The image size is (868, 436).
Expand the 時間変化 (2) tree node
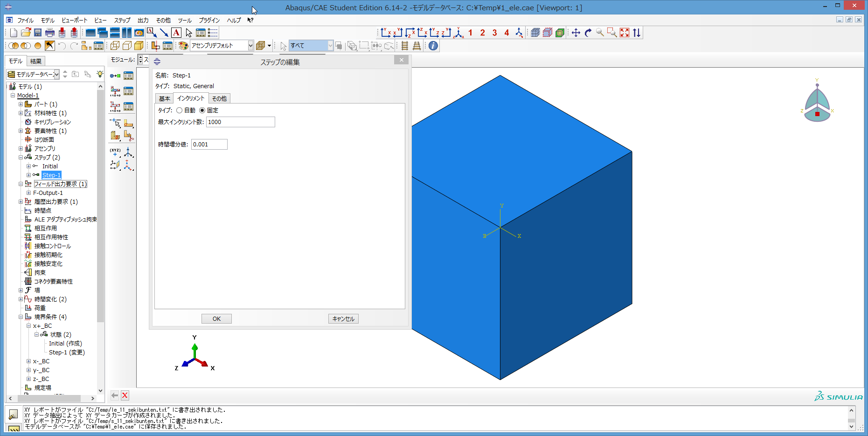pyautogui.click(x=21, y=299)
